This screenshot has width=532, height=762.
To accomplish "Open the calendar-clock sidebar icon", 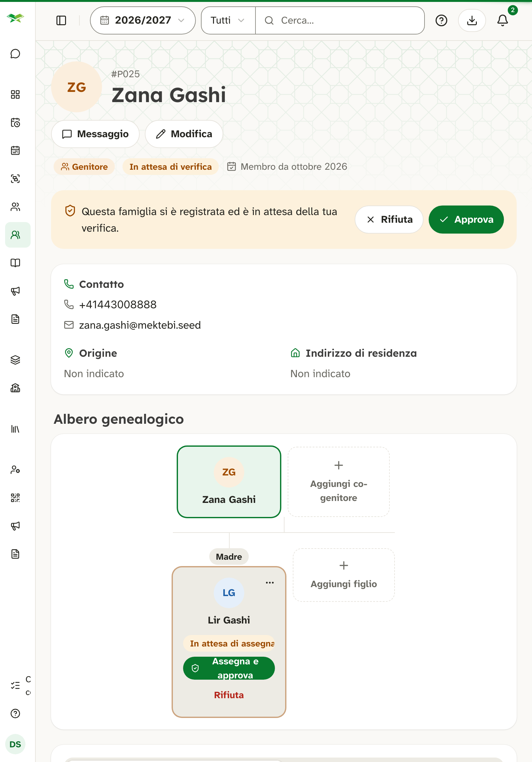I will tap(15, 123).
